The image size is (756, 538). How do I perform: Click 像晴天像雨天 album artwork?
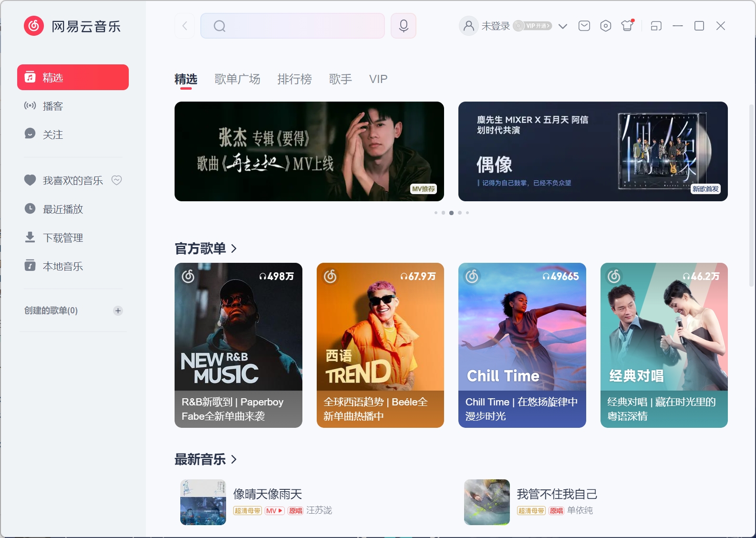(x=203, y=502)
